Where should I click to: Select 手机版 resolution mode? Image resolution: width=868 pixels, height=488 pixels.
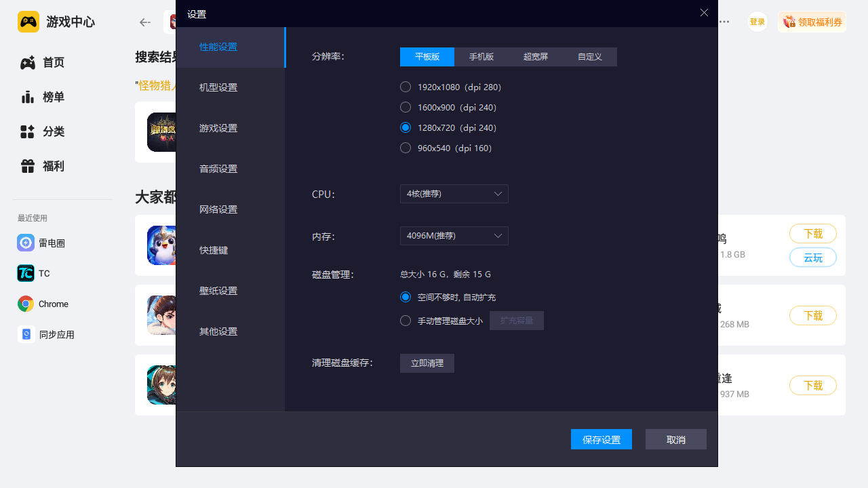(481, 57)
